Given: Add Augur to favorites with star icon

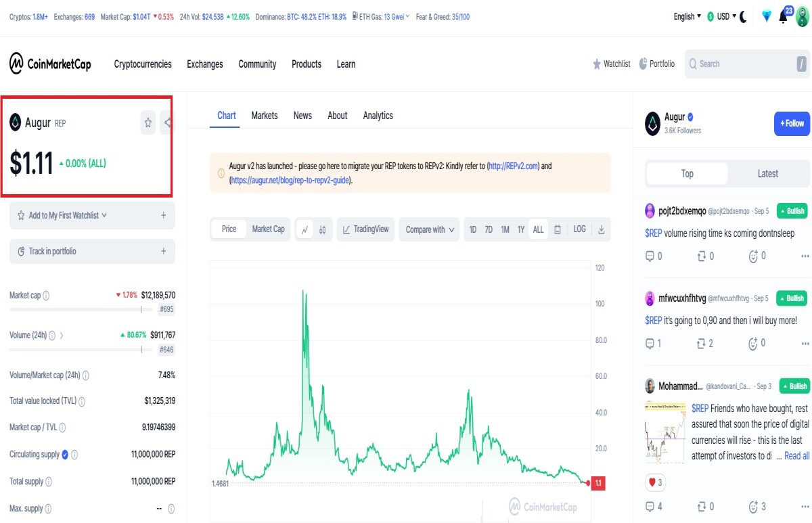Looking at the screenshot, I should [x=148, y=122].
